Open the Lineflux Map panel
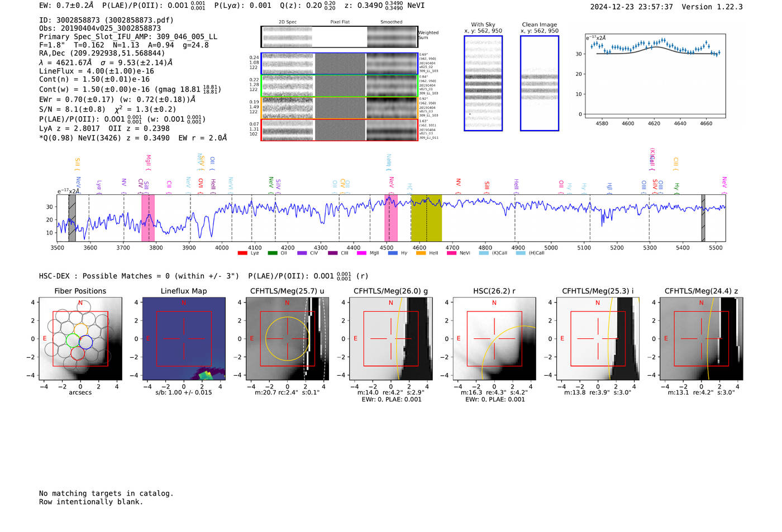The image size is (782, 532). [x=184, y=338]
